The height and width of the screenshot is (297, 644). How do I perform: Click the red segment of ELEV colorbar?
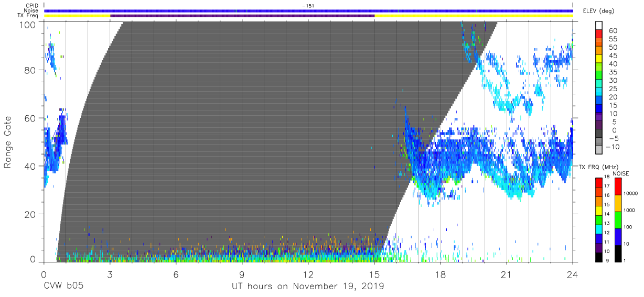599,34
